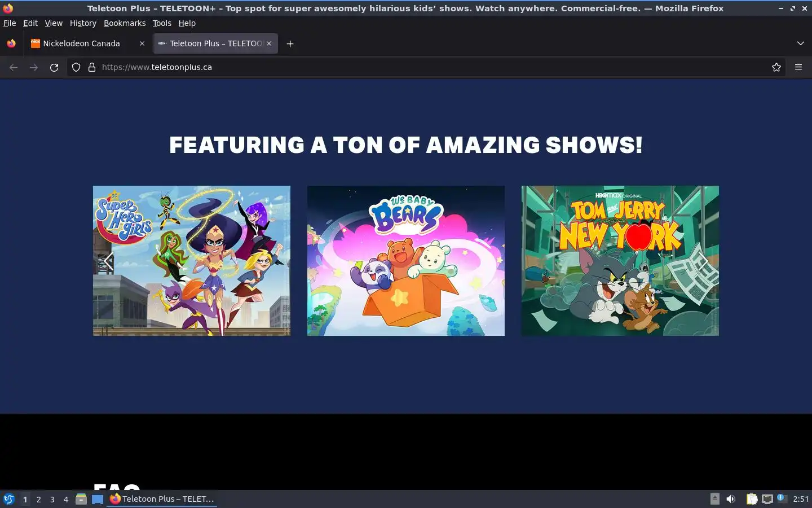
Task: Open the Help menu
Action: 187,23
